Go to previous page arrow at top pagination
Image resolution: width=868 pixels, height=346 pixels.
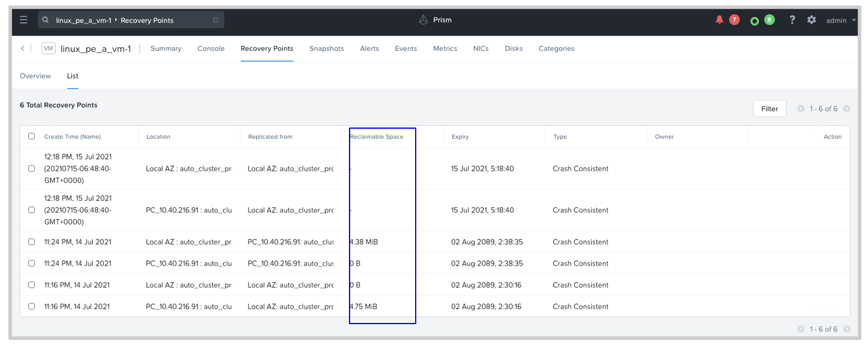(801, 109)
